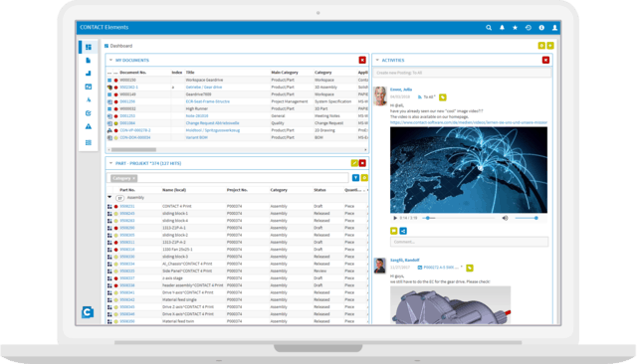Click the globe video thumbnail
637x364 pixels.
pyautogui.click(x=469, y=170)
